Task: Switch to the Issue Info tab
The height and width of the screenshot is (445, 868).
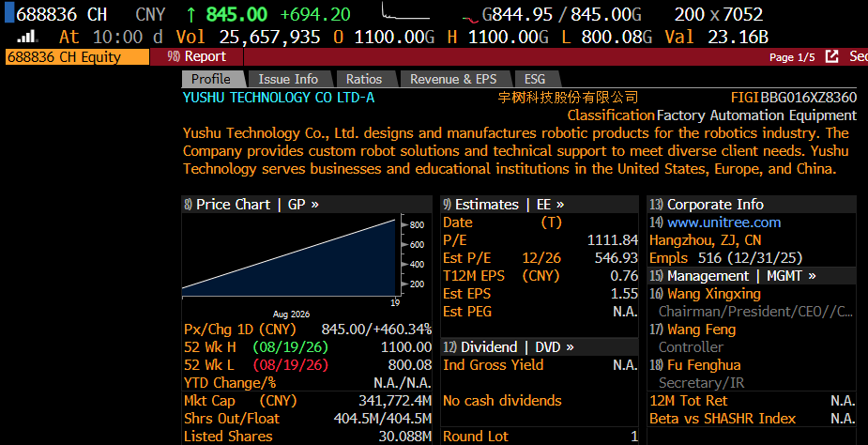Action: tap(288, 79)
